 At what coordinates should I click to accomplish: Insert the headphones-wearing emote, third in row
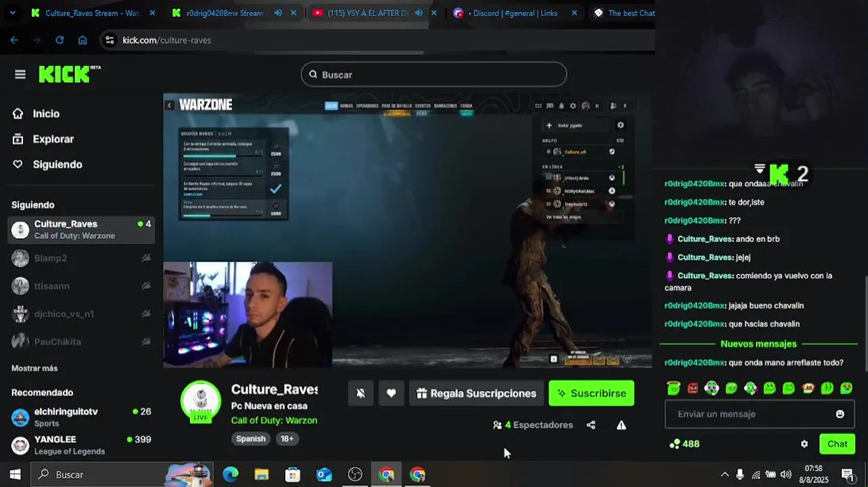point(712,388)
